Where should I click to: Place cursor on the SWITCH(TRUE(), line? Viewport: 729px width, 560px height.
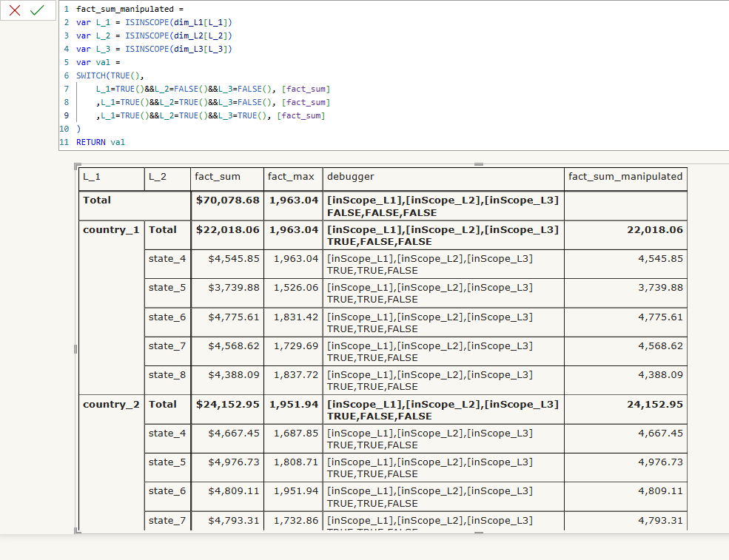coord(110,75)
